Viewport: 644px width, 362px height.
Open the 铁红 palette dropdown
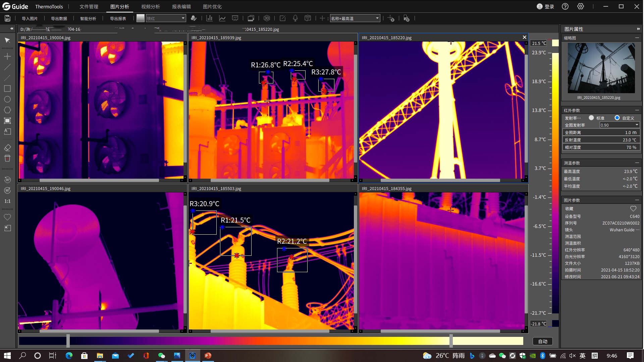pyautogui.click(x=166, y=18)
